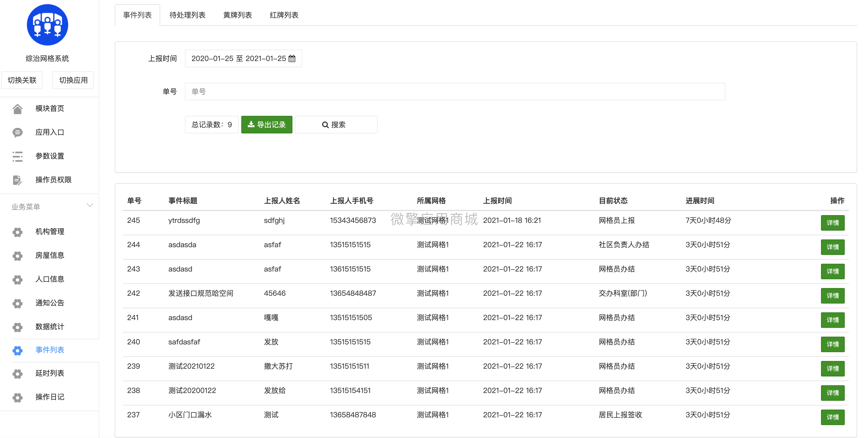Click the gear icon beside 机构管理
This screenshot has width=868, height=438.
pos(18,232)
